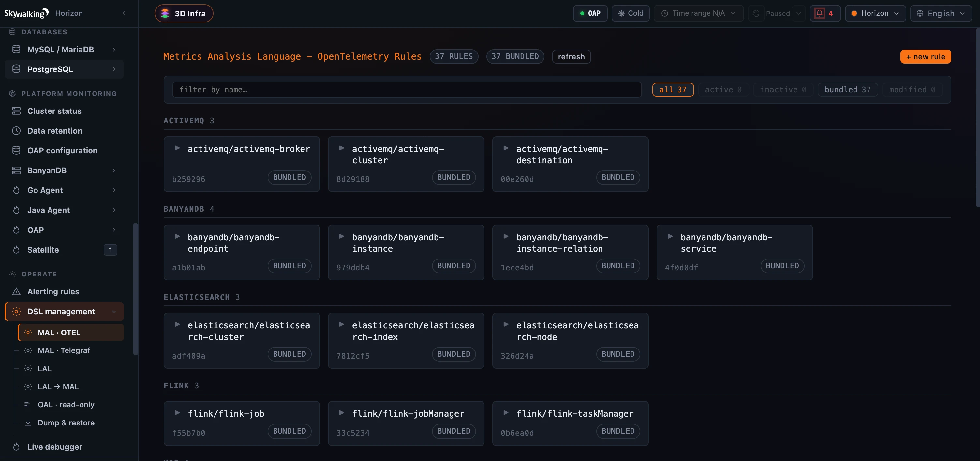
Task: Click the Dump & restore download icon
Action: click(x=28, y=422)
